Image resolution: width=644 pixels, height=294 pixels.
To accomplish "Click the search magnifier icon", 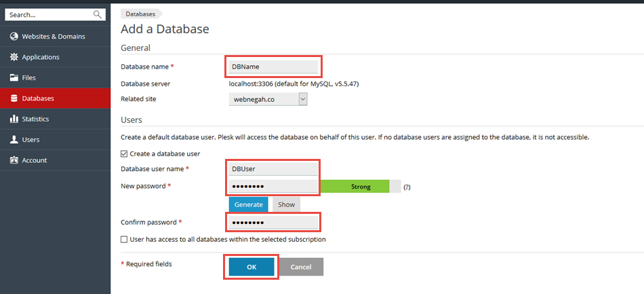I will (97, 14).
